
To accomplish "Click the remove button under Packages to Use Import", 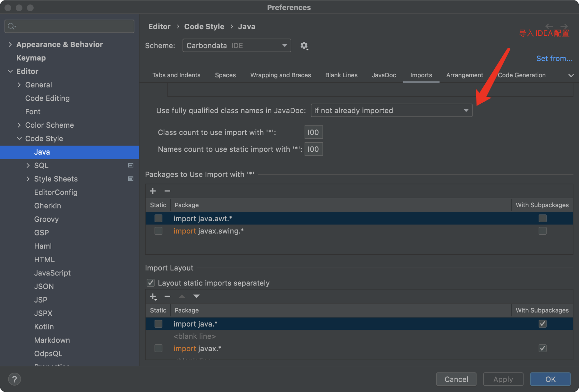I will pyautogui.click(x=167, y=191).
